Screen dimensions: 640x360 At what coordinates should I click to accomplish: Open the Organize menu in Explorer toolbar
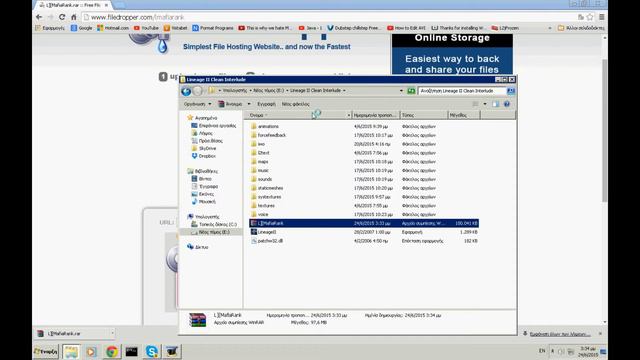point(198,104)
